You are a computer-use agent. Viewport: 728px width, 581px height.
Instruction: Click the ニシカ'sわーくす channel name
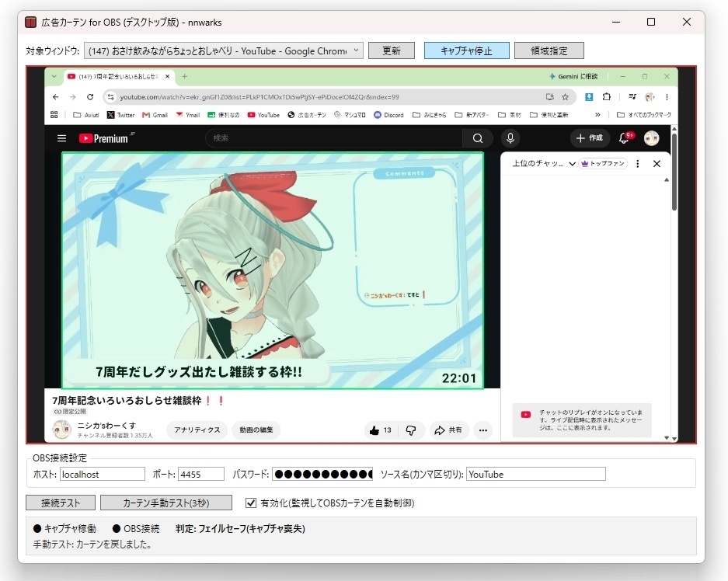coord(106,426)
